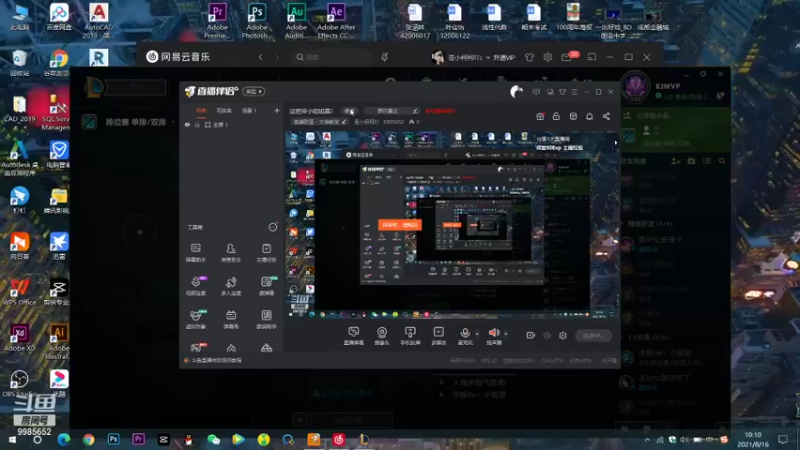Click the 扬声器 speaker icon

coord(494,335)
